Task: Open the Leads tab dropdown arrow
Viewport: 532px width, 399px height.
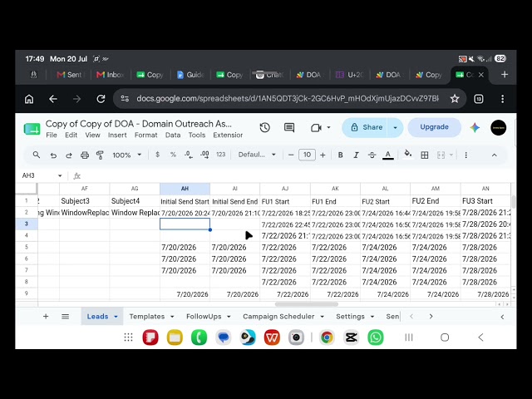Action: coord(116,317)
